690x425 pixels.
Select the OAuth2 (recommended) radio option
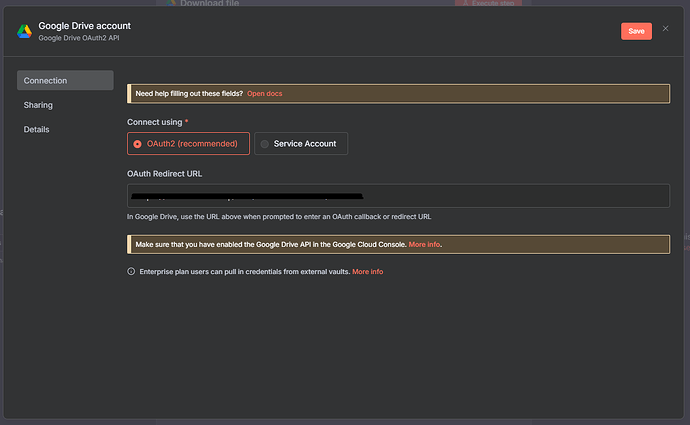pyautogui.click(x=137, y=144)
